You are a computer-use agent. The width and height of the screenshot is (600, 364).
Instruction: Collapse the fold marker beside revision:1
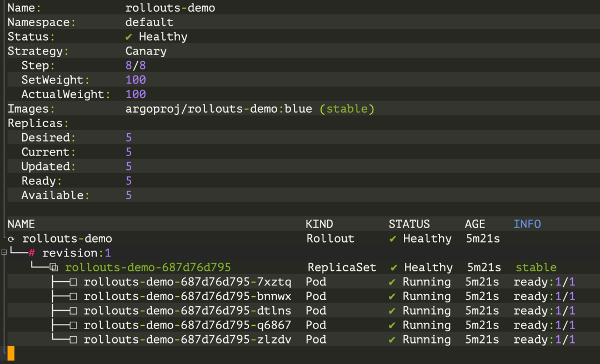pos(4,252)
